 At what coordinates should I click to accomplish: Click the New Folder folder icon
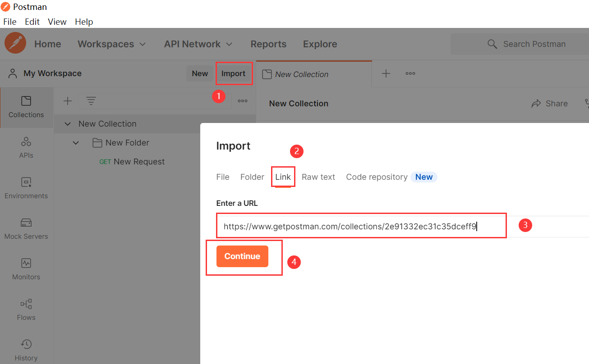tap(97, 143)
